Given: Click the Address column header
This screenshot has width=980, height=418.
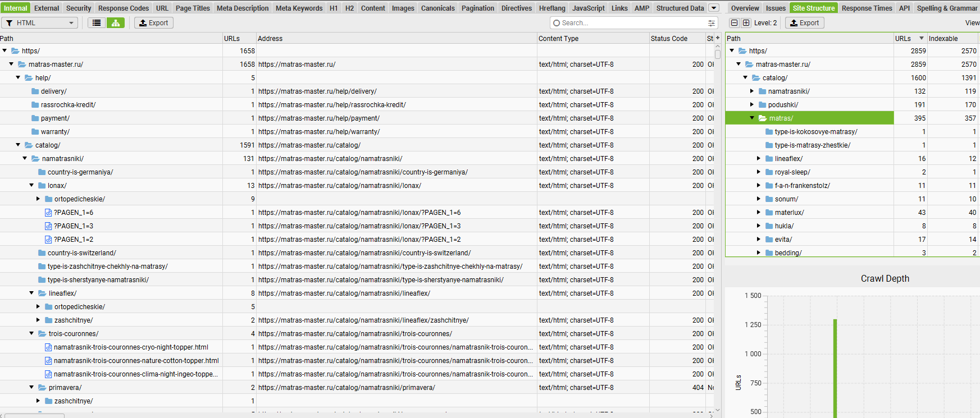Looking at the screenshot, I should (396, 39).
